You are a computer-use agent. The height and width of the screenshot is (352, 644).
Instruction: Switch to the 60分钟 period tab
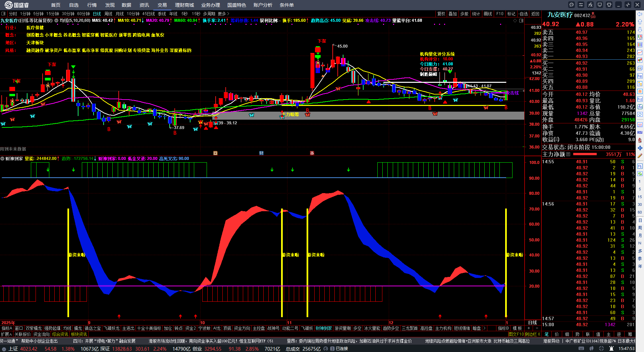pyautogui.click(x=84, y=14)
